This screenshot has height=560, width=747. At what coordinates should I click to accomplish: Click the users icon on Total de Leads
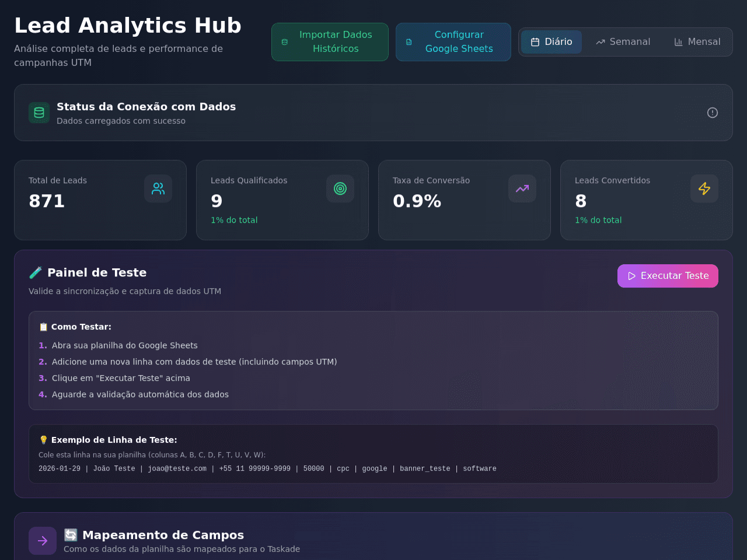click(158, 188)
